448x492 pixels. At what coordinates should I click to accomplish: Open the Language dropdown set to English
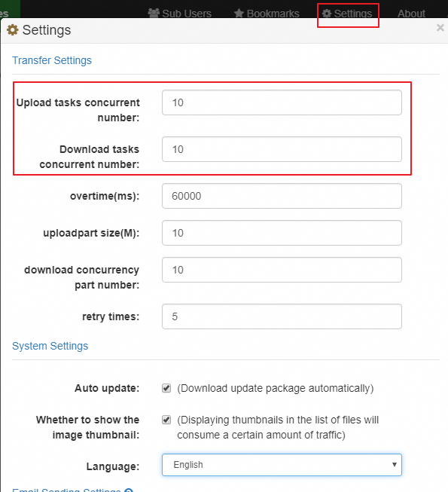click(x=282, y=465)
